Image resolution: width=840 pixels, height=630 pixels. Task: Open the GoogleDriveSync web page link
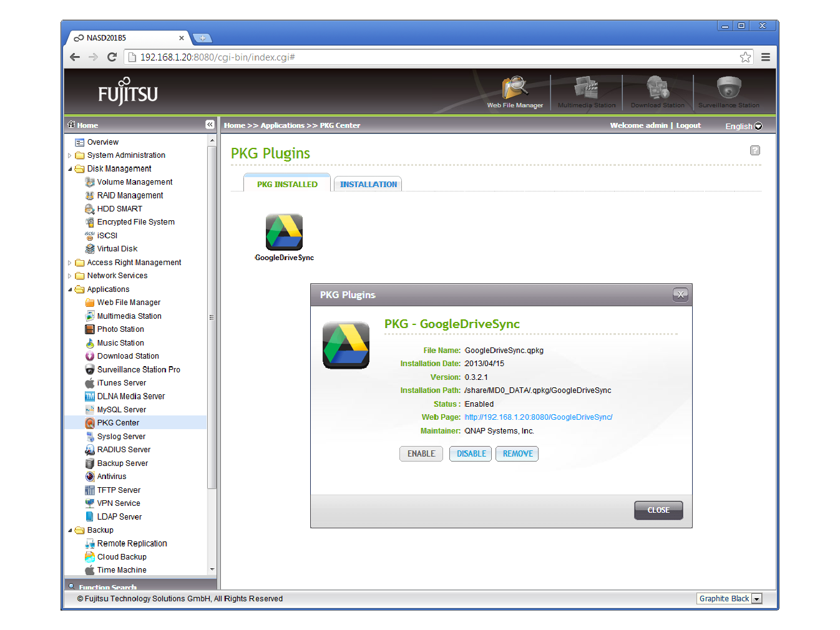pos(539,417)
